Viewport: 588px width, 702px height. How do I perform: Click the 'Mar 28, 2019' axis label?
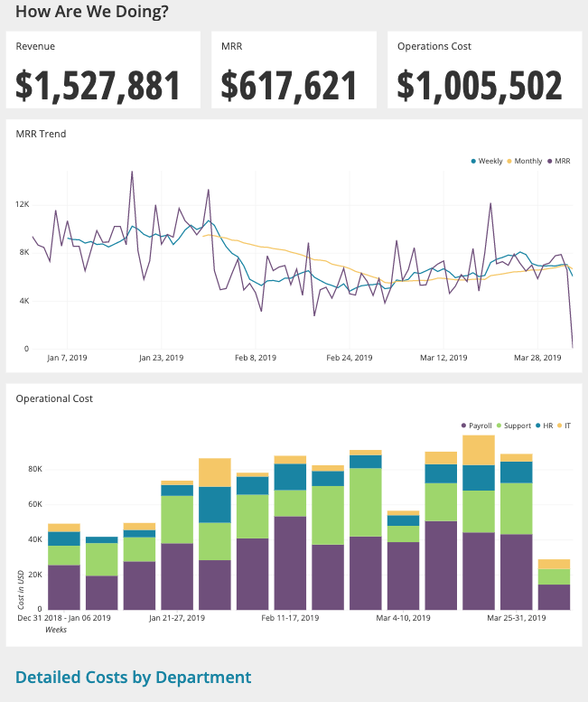click(537, 358)
